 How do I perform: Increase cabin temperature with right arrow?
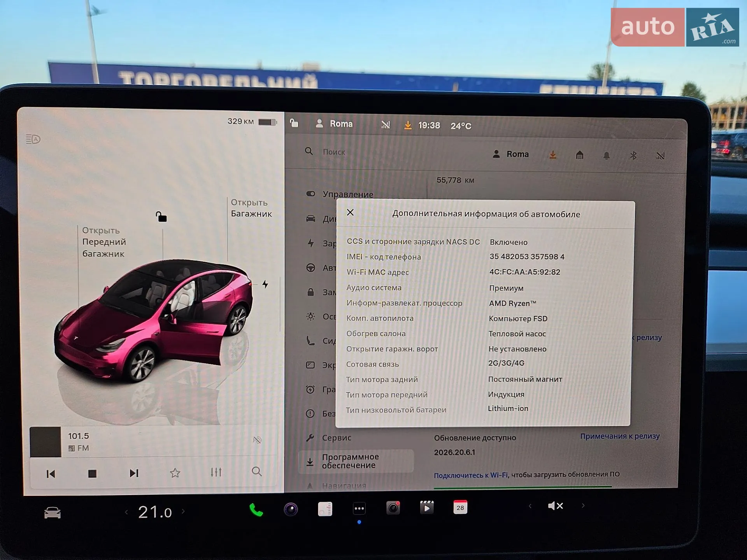coord(183,511)
